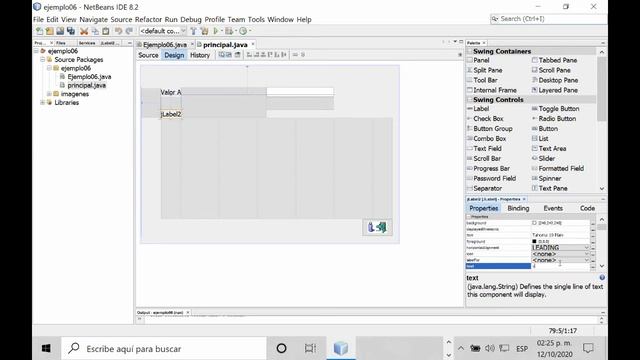Select principal.java in project tree
640x360 pixels.
pyautogui.click(x=87, y=85)
